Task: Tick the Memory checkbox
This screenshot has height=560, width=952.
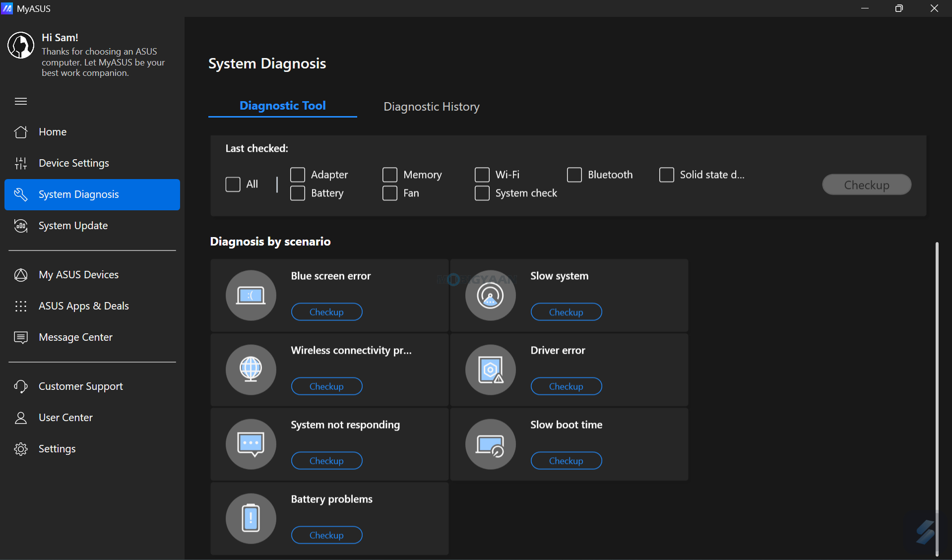Action: click(x=390, y=175)
